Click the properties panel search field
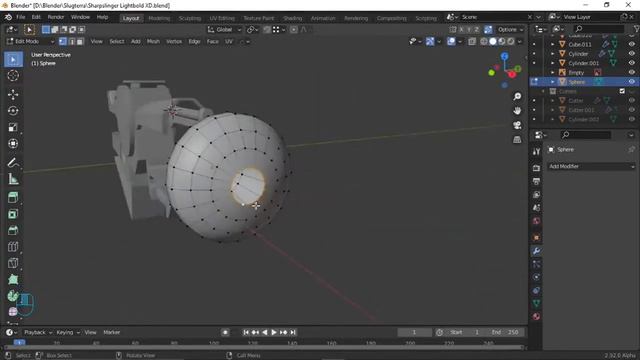 (586, 135)
